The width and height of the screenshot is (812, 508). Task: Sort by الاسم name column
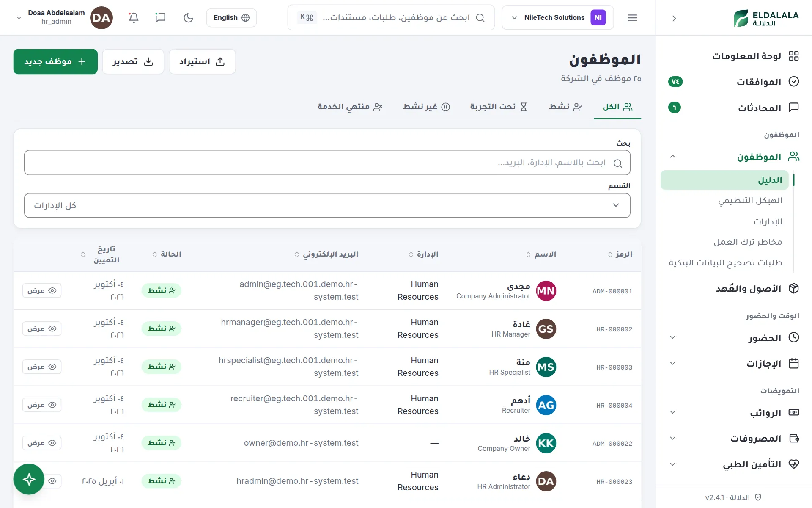coord(541,254)
